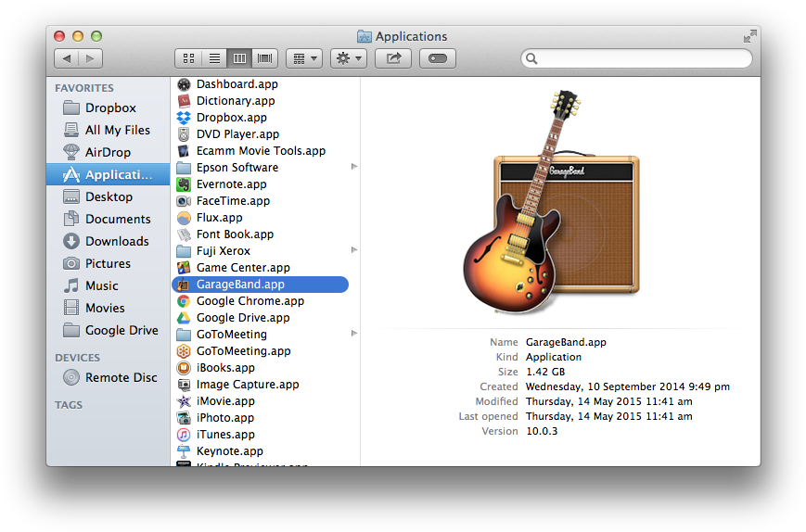The width and height of the screenshot is (806, 532).
Task: Click the Share button in toolbar
Action: (x=393, y=58)
